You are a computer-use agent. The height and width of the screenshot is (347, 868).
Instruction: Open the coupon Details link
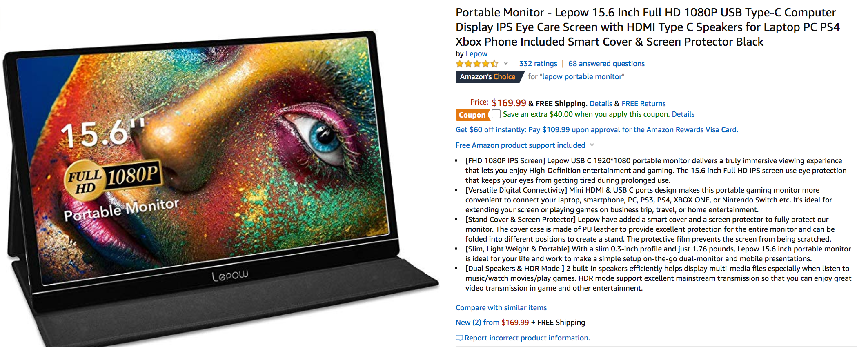coord(683,114)
